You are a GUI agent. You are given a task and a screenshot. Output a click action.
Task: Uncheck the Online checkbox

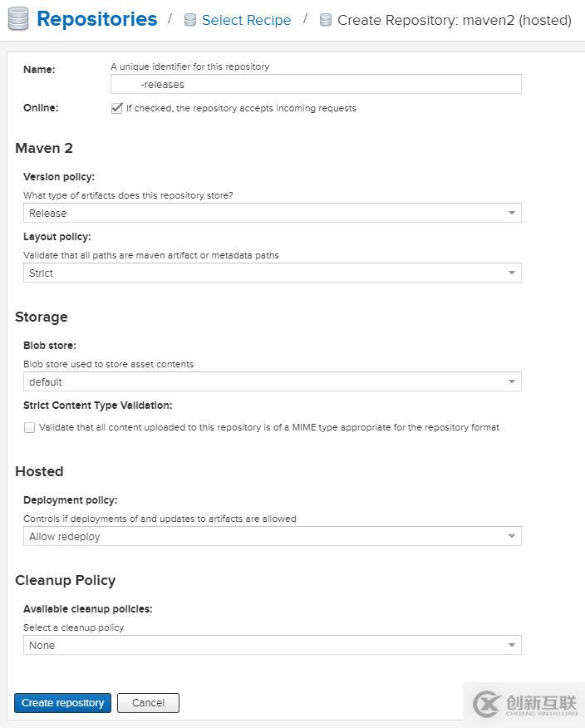click(x=117, y=108)
